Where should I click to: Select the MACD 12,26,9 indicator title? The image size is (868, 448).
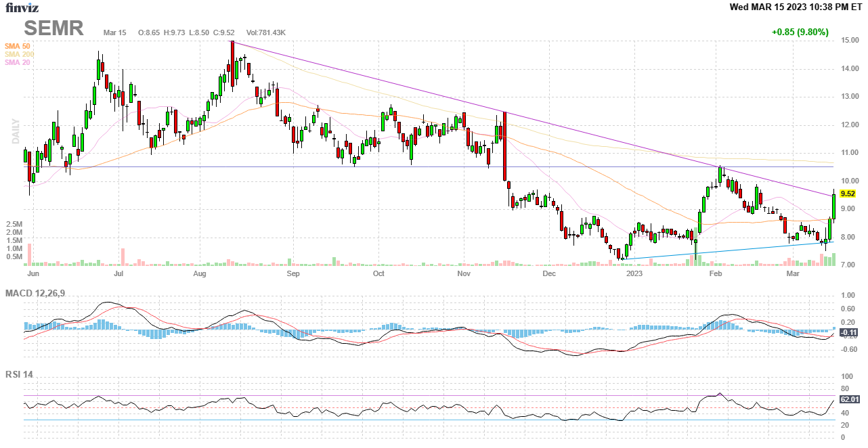pos(40,293)
